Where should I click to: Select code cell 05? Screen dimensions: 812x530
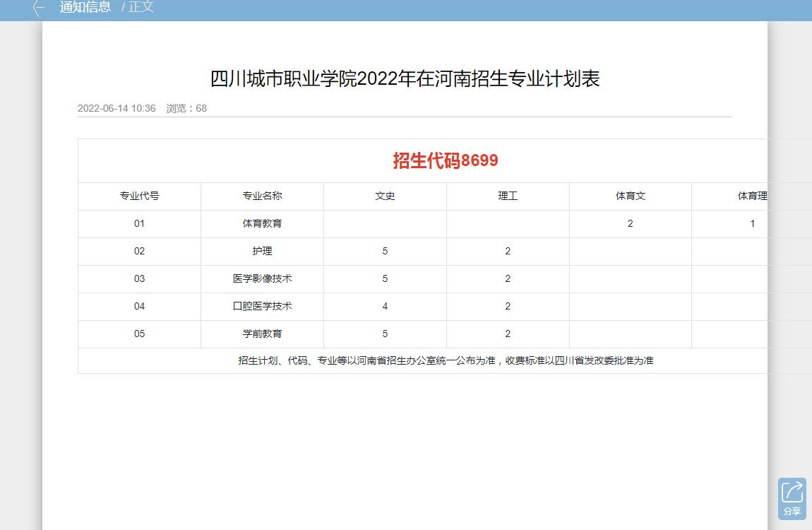139,334
